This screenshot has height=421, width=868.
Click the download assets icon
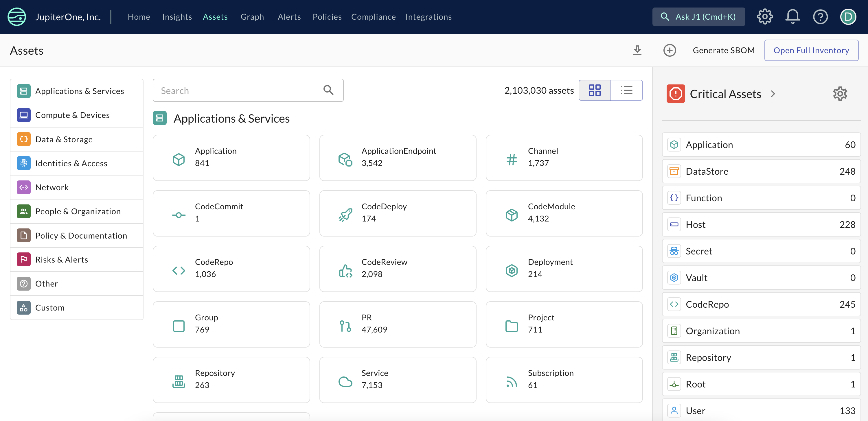click(x=637, y=50)
